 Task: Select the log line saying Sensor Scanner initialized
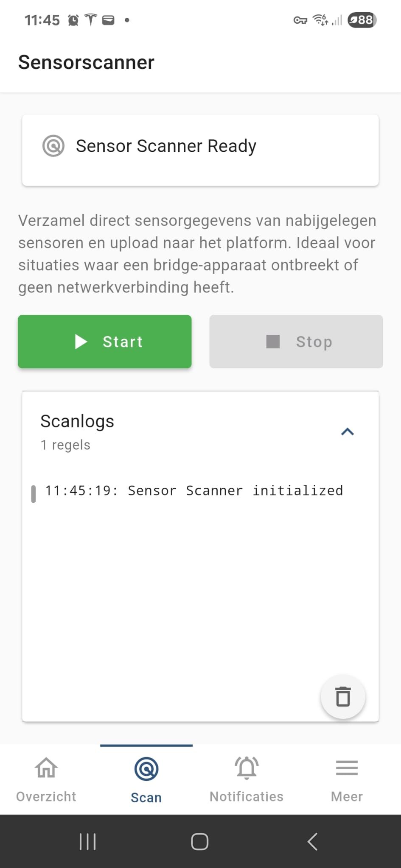pos(194,490)
